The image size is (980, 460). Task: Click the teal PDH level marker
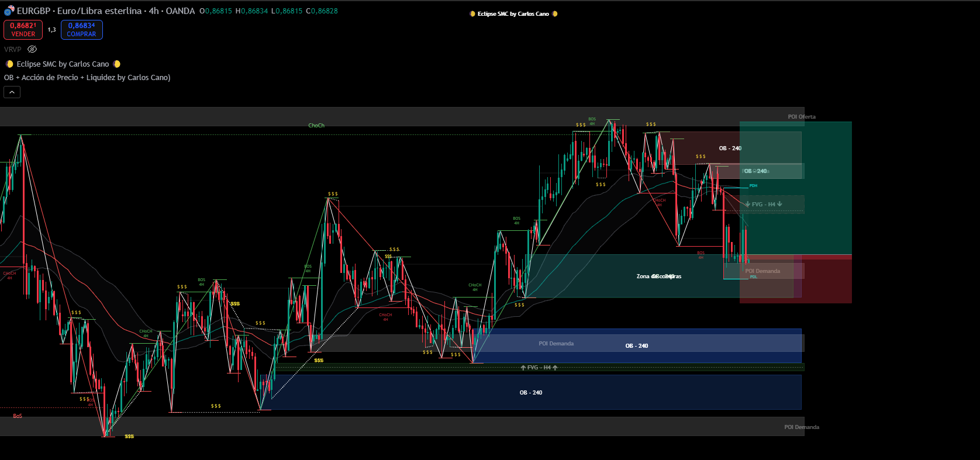(753, 186)
